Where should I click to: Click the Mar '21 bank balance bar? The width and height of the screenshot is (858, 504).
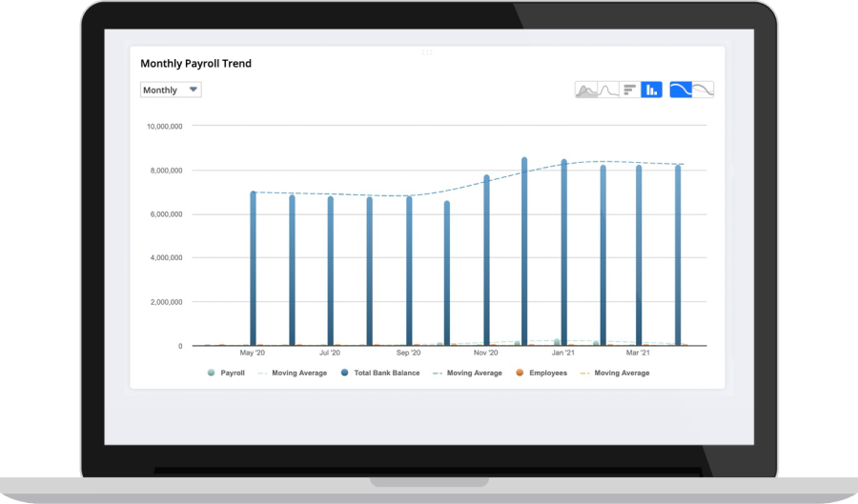pyautogui.click(x=639, y=255)
